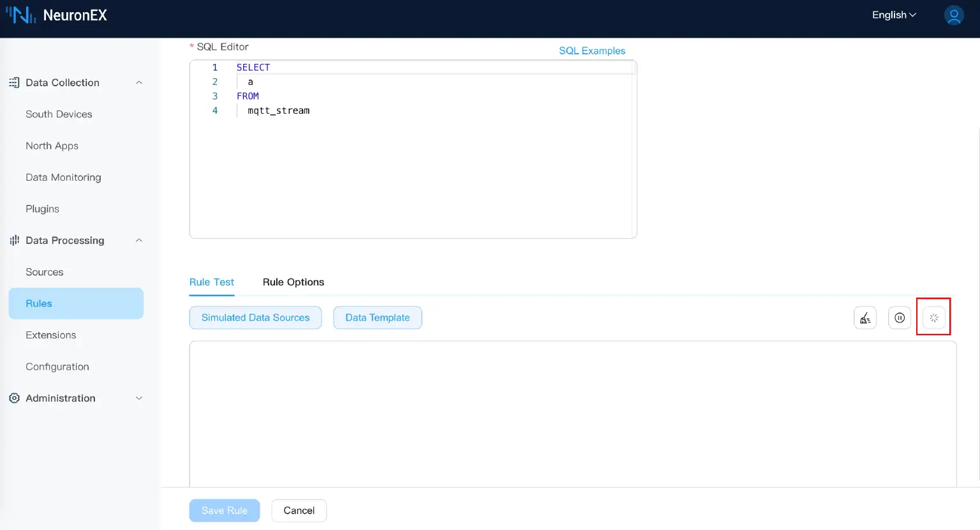This screenshot has width=980, height=530.
Task: Select the Rule Test tab
Action: (211, 282)
